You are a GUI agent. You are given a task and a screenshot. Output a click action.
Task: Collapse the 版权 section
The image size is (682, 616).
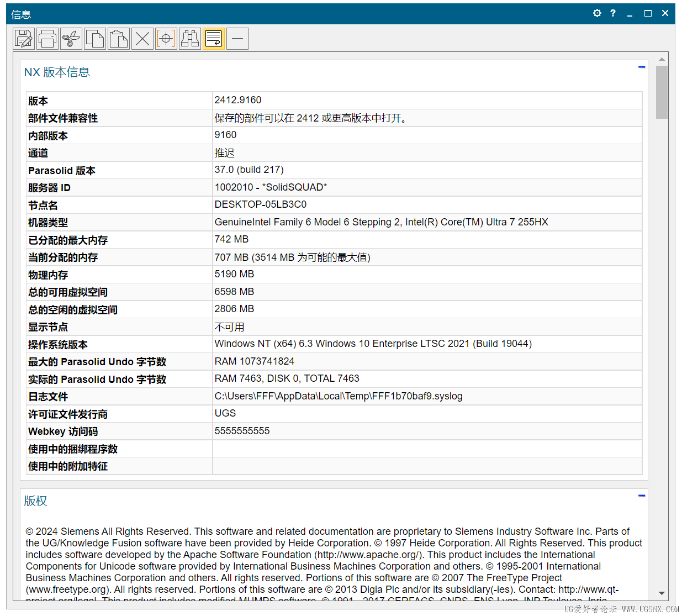pos(642,496)
